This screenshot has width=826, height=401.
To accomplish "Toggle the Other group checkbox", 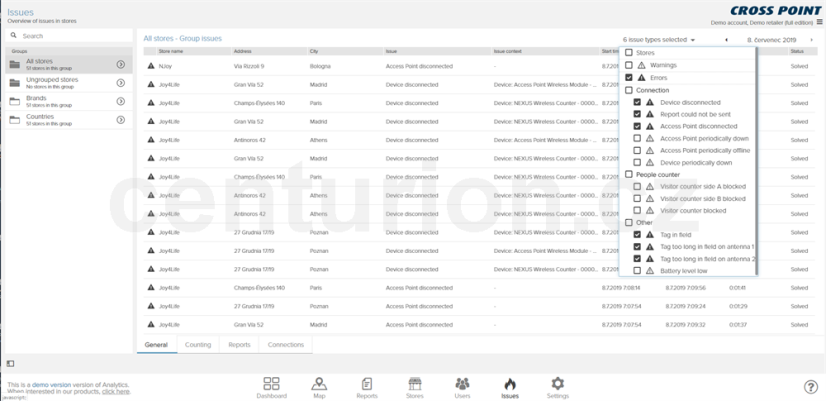I will tap(628, 222).
